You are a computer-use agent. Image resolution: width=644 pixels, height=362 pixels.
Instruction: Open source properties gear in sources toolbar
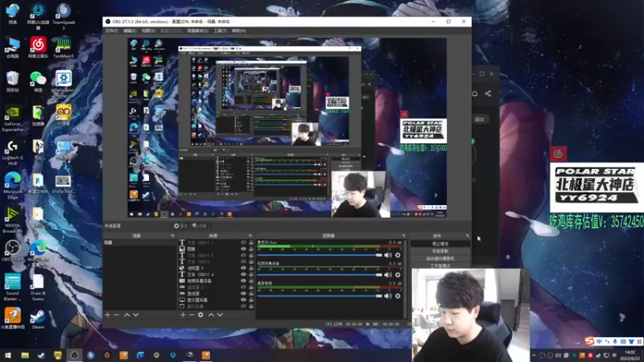click(x=200, y=315)
